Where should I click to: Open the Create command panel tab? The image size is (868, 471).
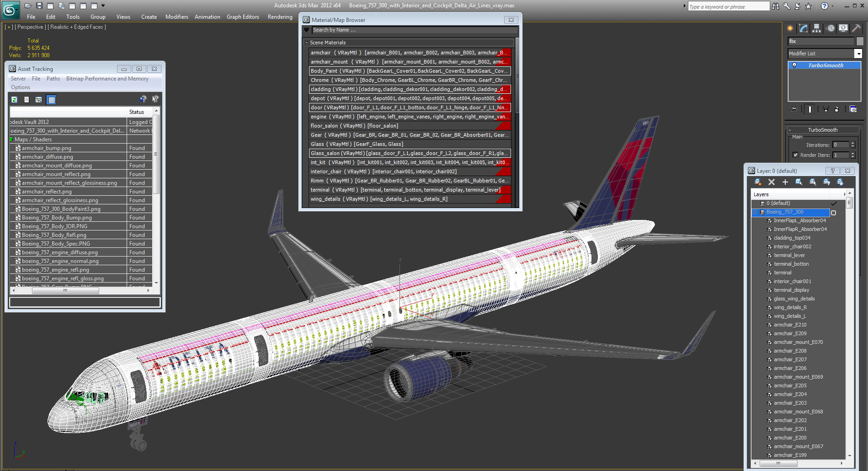point(790,28)
